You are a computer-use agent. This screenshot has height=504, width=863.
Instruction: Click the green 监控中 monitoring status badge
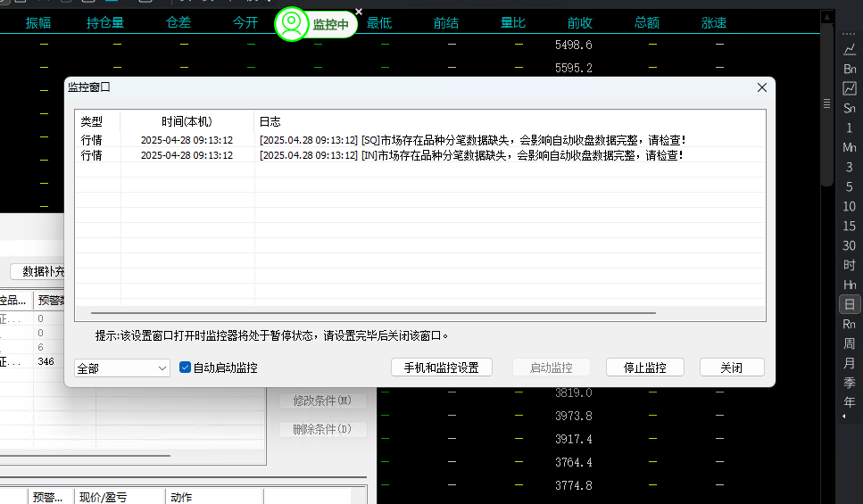coord(317,25)
